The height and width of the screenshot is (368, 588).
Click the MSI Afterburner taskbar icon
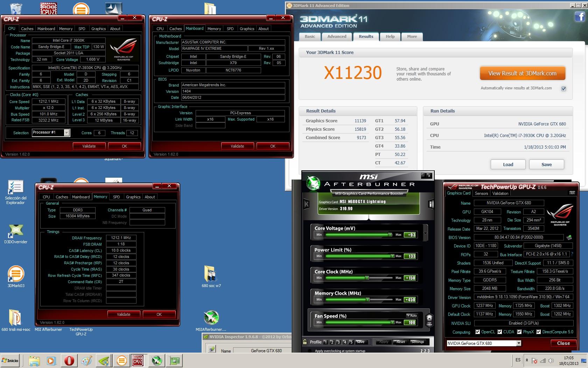[156, 360]
